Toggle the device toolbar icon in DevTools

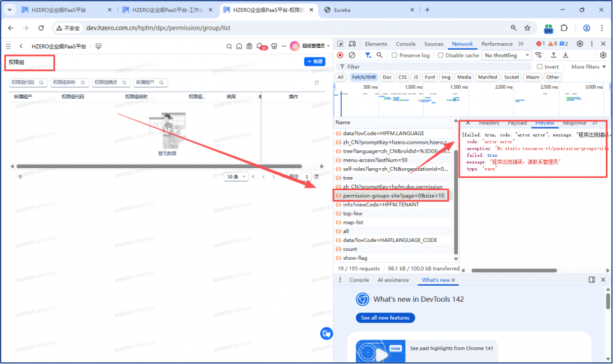[352, 44]
